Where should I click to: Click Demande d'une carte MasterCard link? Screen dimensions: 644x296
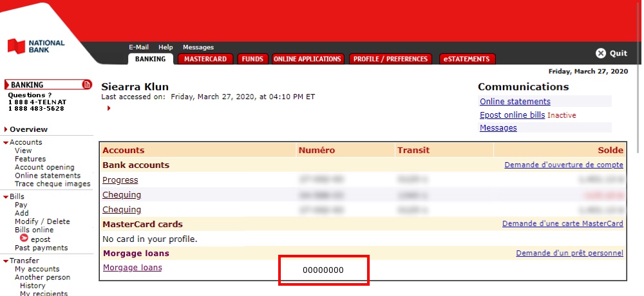click(563, 224)
